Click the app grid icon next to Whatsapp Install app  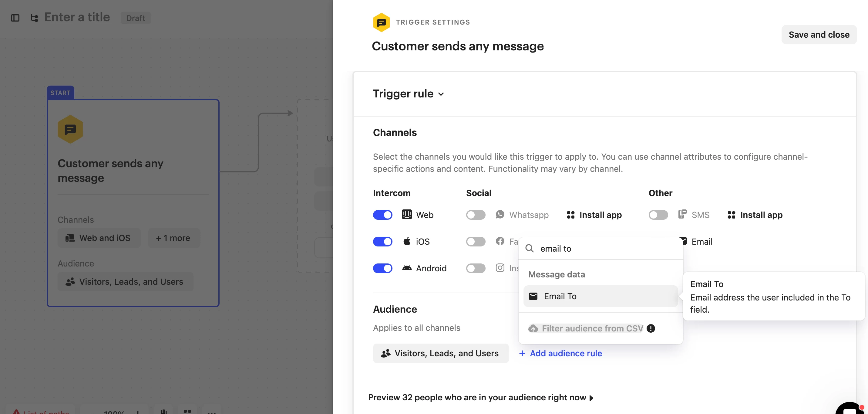coord(570,215)
